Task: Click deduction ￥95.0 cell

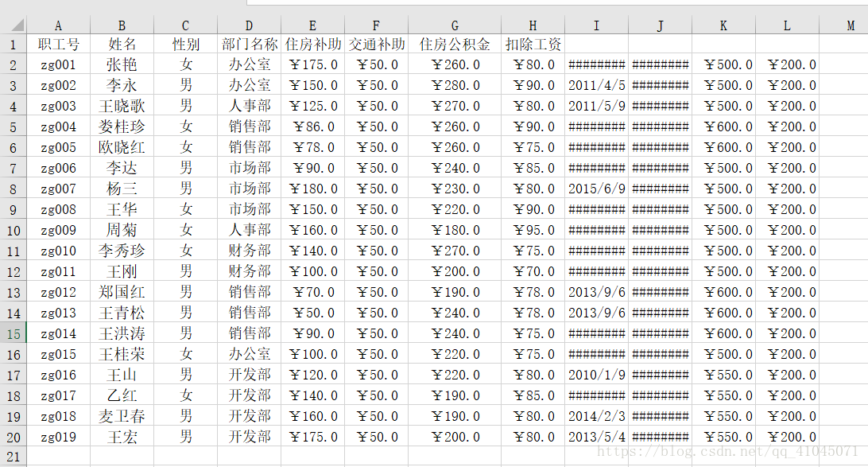Action: pos(533,230)
